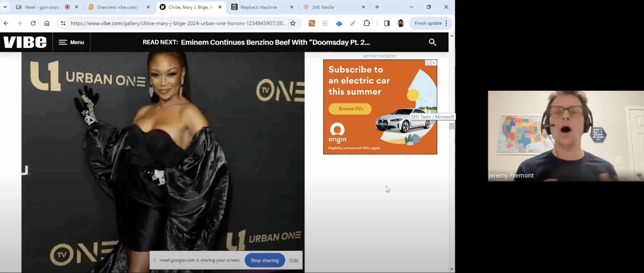Image resolution: width=644 pixels, height=273 pixels.
Task: Click the browser home icon
Action: click(x=47, y=23)
